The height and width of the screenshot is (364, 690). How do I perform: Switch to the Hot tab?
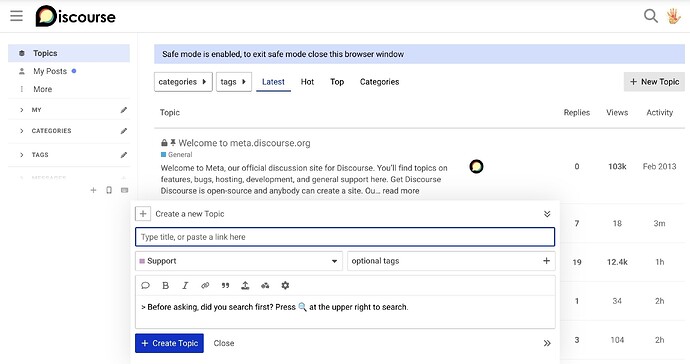tap(307, 82)
